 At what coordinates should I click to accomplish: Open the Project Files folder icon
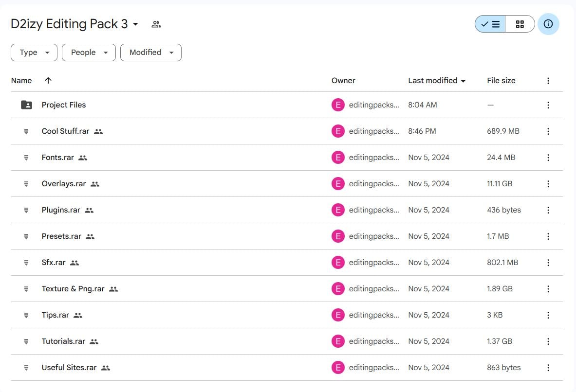(26, 105)
